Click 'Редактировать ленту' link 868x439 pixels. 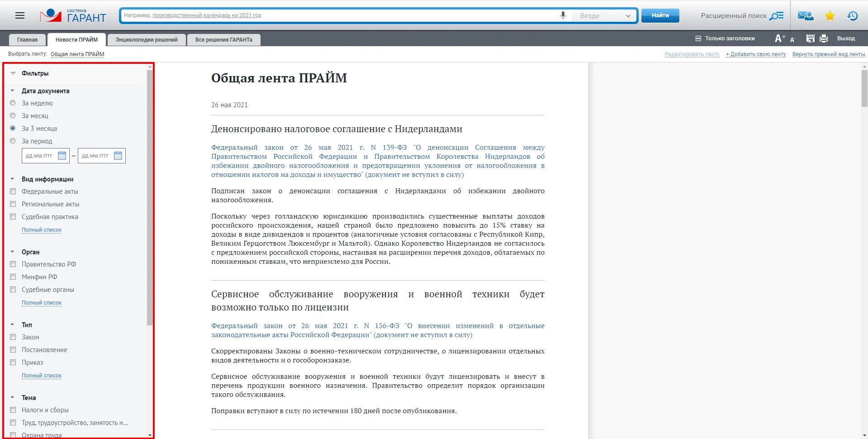pos(692,54)
